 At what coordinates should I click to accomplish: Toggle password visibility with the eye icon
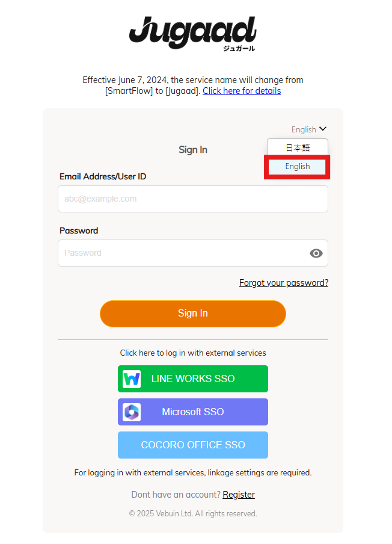point(316,253)
